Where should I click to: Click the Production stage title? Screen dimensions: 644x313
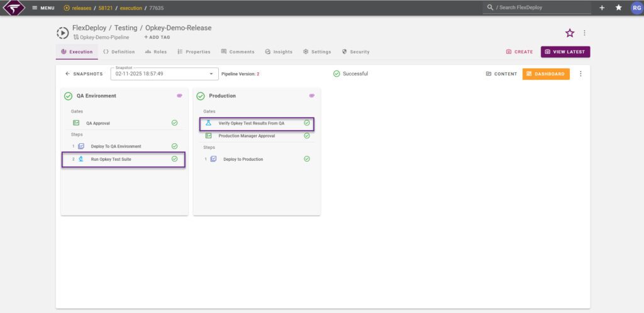(222, 96)
